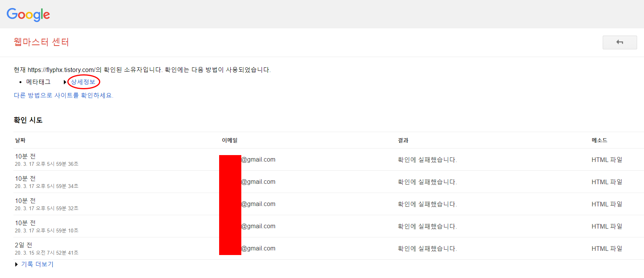Click the https://flyphx.tistory.com/ owner sentence
Viewport: 644px width, 278px height.
[x=142, y=70]
